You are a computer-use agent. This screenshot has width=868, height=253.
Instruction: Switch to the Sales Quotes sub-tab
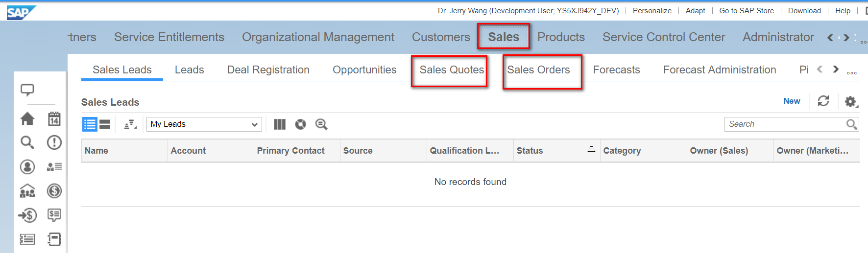click(452, 69)
